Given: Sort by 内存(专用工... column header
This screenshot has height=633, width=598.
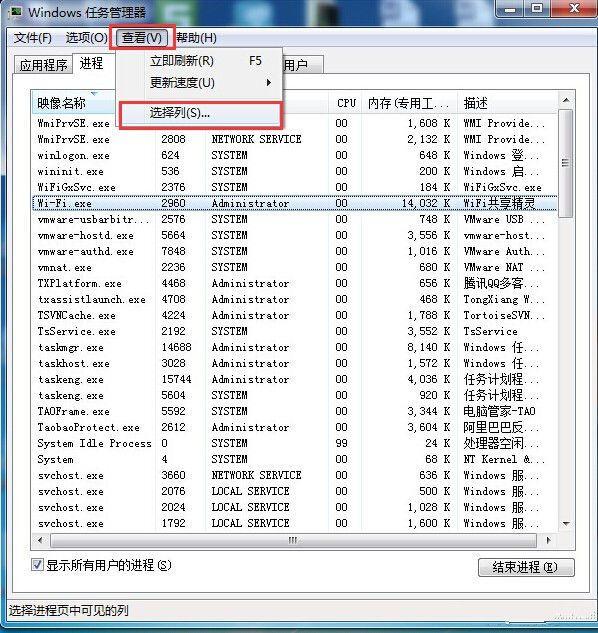Looking at the screenshot, I should coord(409,103).
